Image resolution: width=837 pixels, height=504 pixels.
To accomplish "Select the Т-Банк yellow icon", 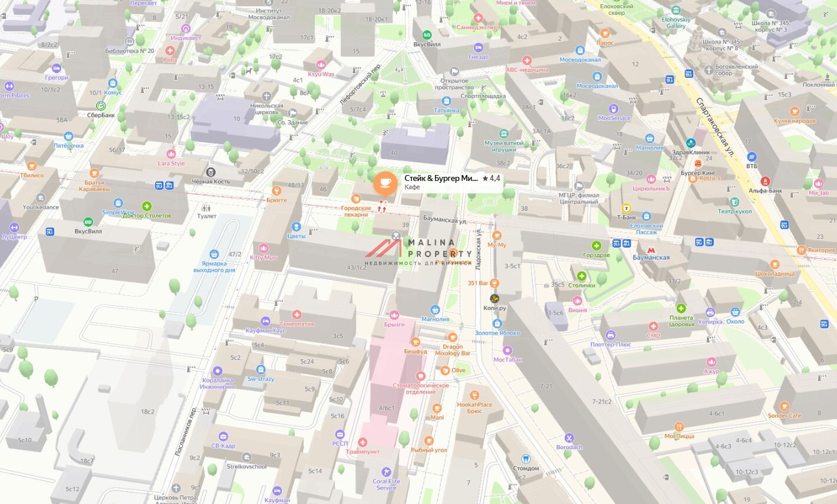I will (626, 207).
